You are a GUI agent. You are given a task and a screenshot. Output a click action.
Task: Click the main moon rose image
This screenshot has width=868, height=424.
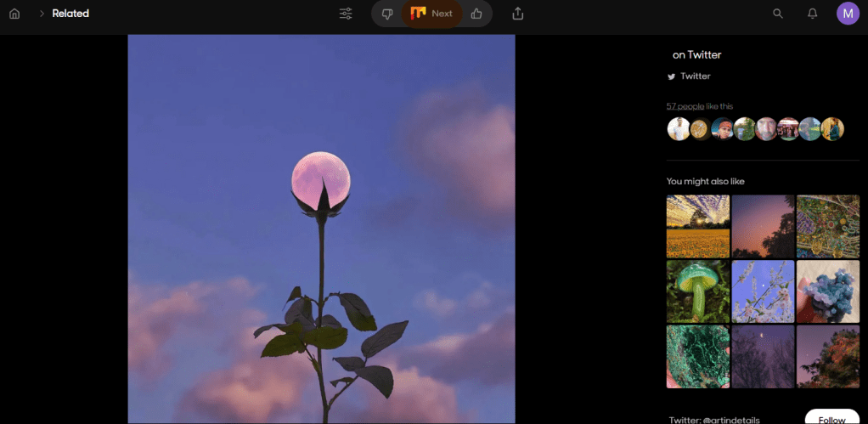coord(321,229)
